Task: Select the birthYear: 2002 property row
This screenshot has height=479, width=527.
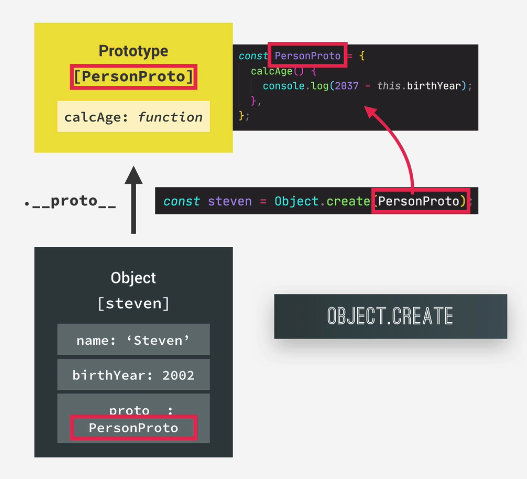Action: [133, 374]
